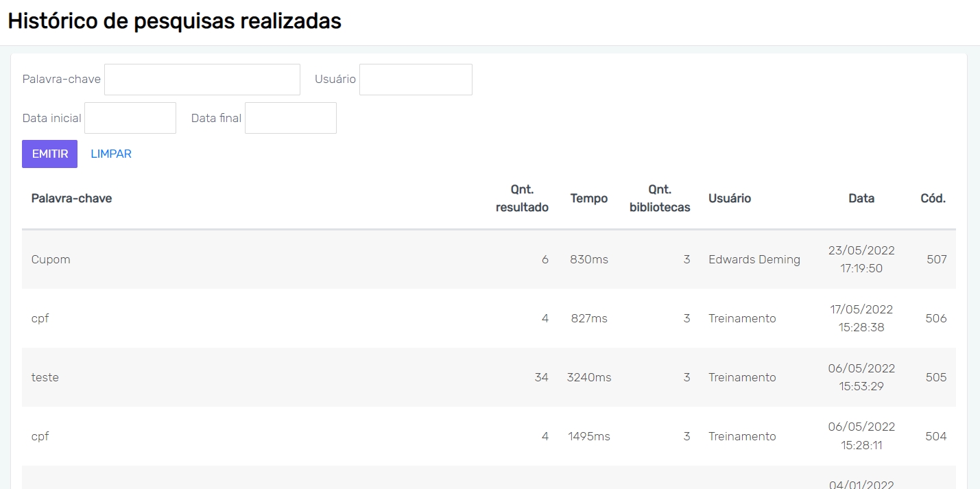Image resolution: width=980 pixels, height=489 pixels.
Task: Click the Edwards Deming user cell
Action: coord(754,259)
